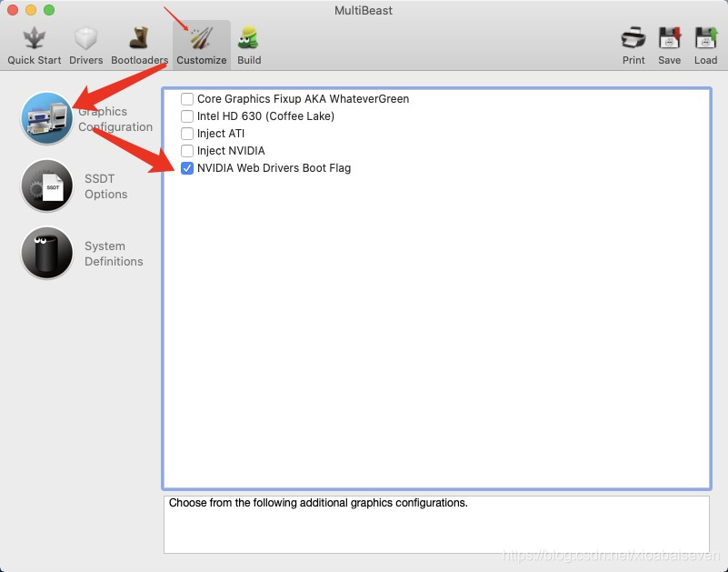The height and width of the screenshot is (572, 728).
Task: Select the Bootloaders boot icon
Action: click(139, 38)
